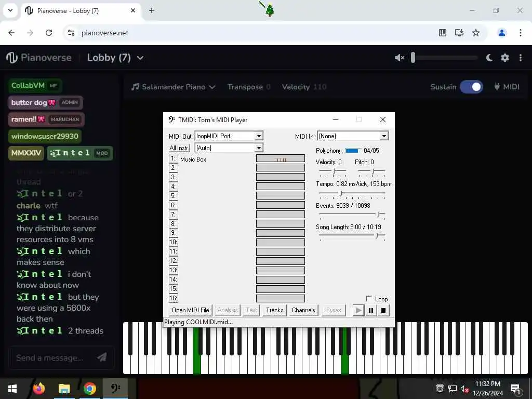Viewport: 532px width, 399px height.
Task: Open the Windows Start menu
Action: click(12, 389)
